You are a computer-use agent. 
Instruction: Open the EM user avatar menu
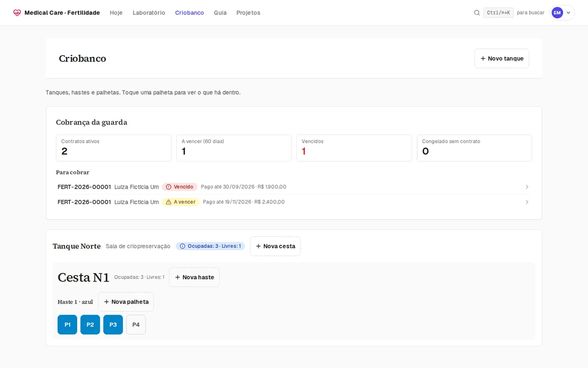point(557,13)
